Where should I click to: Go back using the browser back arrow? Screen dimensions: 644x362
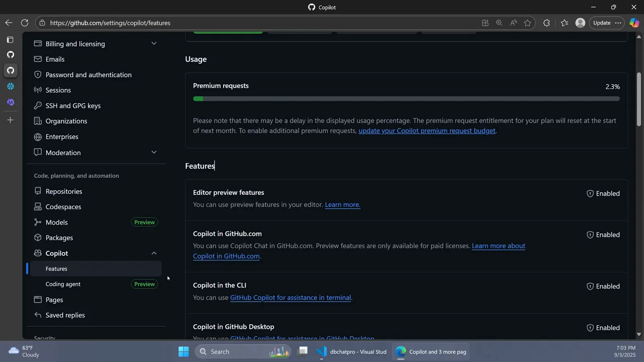point(8,23)
